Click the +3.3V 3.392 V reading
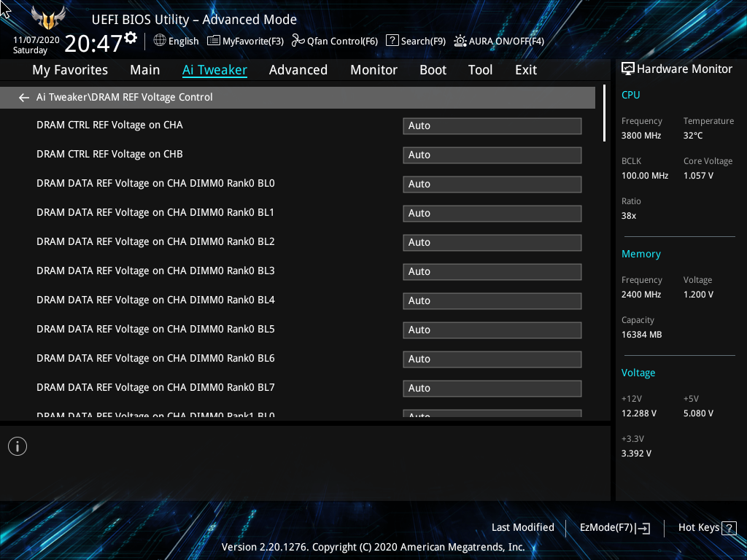The height and width of the screenshot is (560, 747). [x=636, y=454]
